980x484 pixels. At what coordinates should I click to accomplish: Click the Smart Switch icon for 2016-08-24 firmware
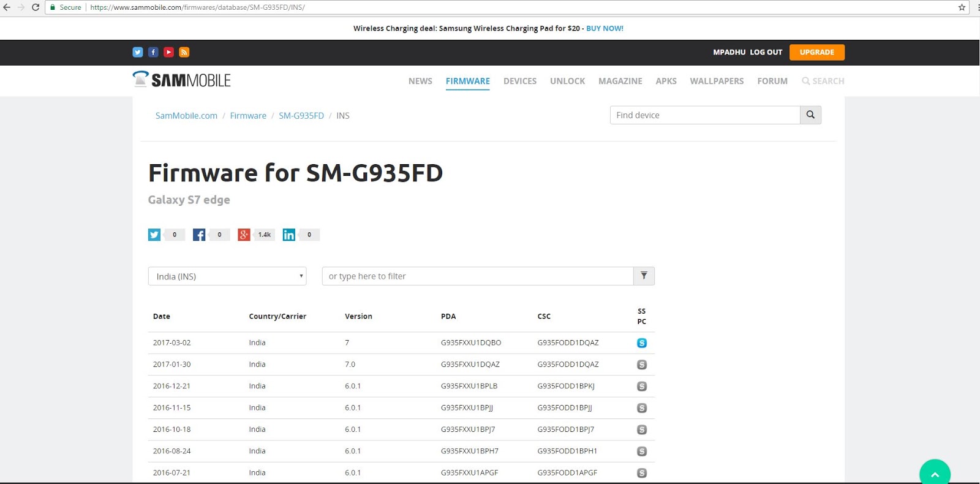(642, 452)
